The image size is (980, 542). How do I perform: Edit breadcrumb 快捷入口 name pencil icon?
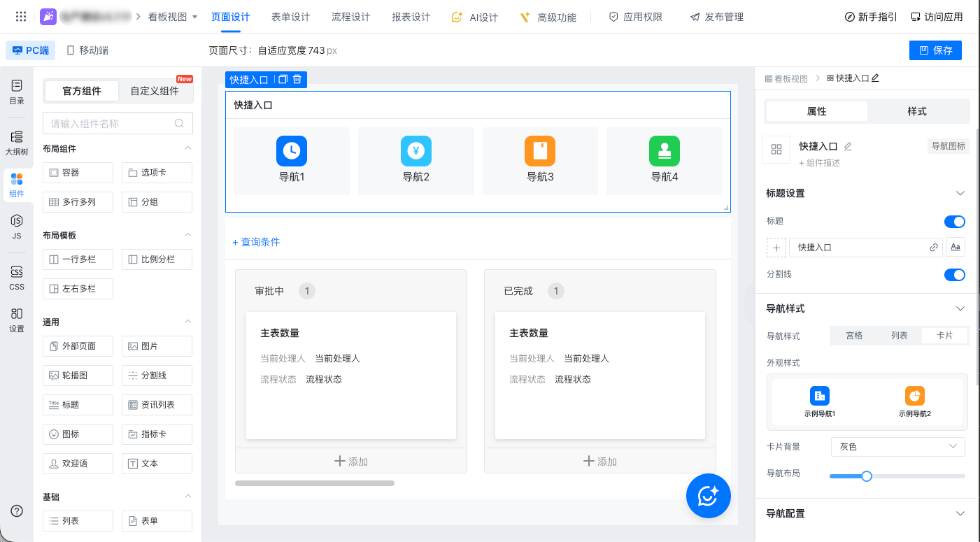875,78
